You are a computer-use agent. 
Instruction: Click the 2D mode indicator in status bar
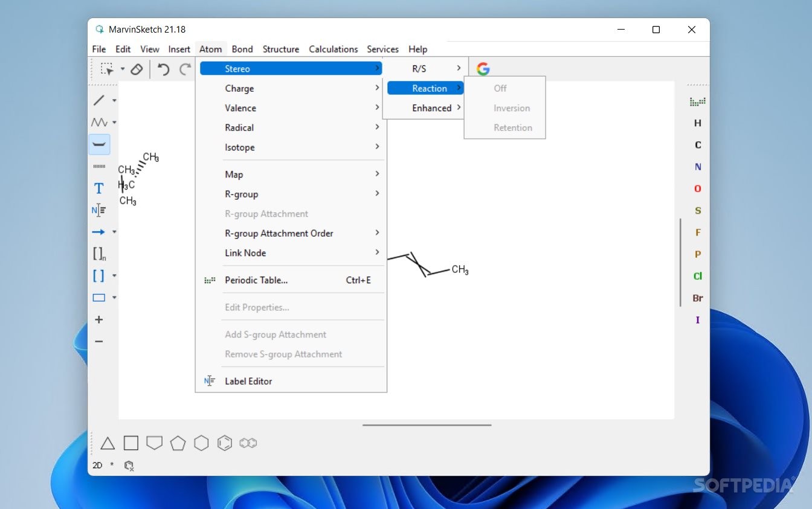point(97,466)
